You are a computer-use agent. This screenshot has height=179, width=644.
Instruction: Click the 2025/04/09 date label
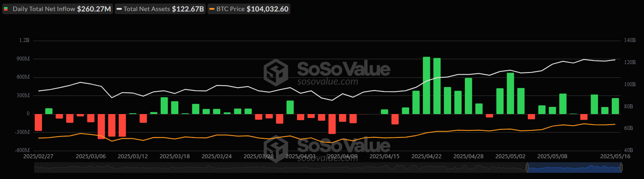tap(342, 156)
